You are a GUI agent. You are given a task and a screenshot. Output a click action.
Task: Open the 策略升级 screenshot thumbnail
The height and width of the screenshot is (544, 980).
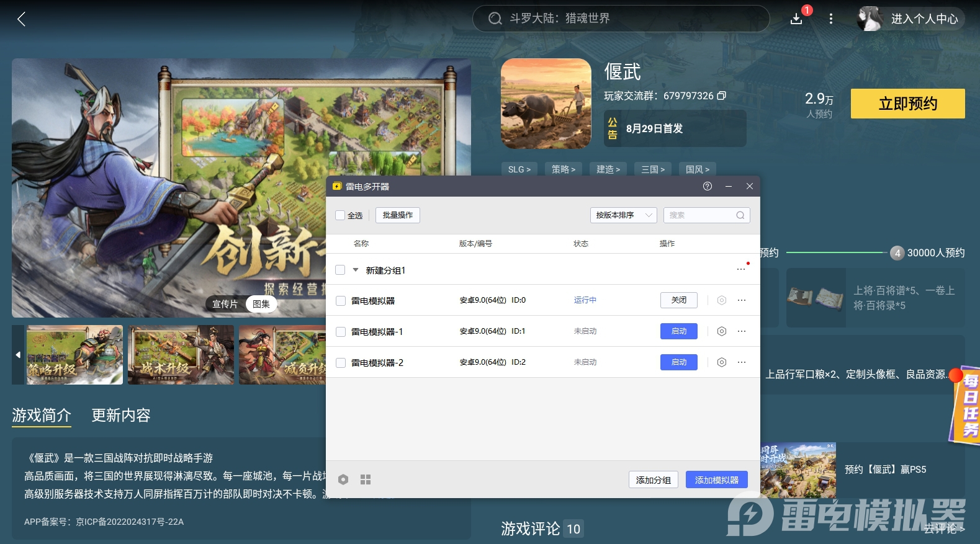point(74,355)
